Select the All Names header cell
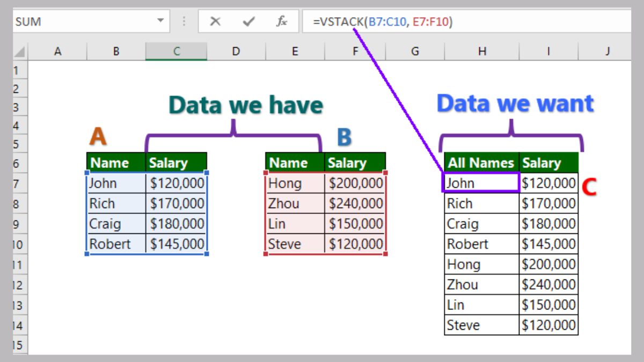The width and height of the screenshot is (644, 362). coord(481,162)
